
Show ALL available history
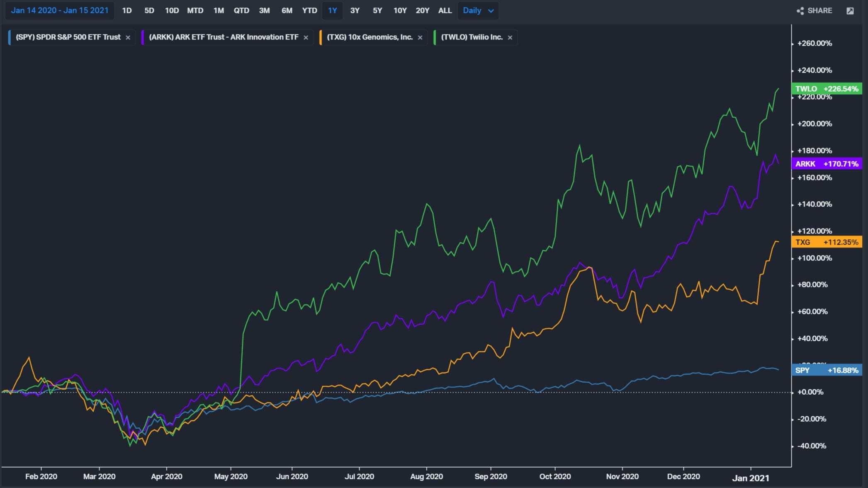[x=445, y=11]
